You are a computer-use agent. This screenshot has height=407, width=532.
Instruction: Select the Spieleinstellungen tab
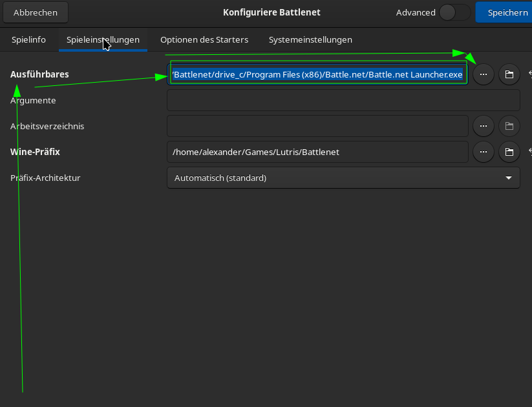[103, 39]
